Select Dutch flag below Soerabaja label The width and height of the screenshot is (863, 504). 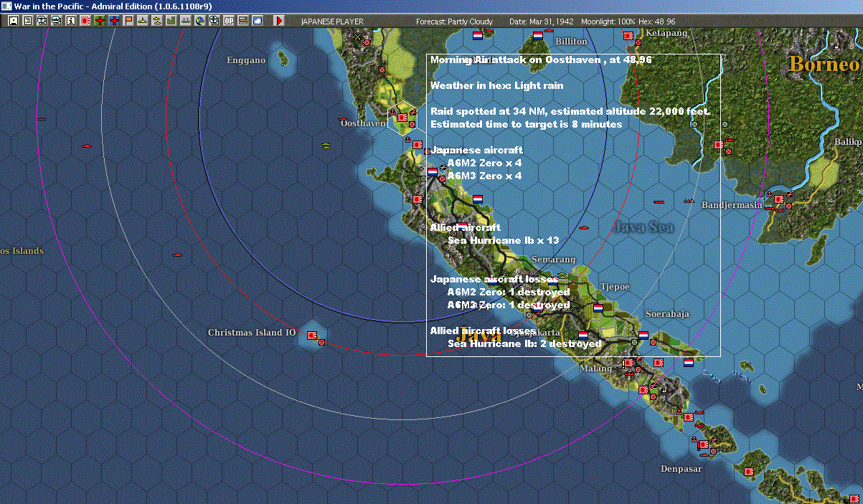[x=643, y=335]
